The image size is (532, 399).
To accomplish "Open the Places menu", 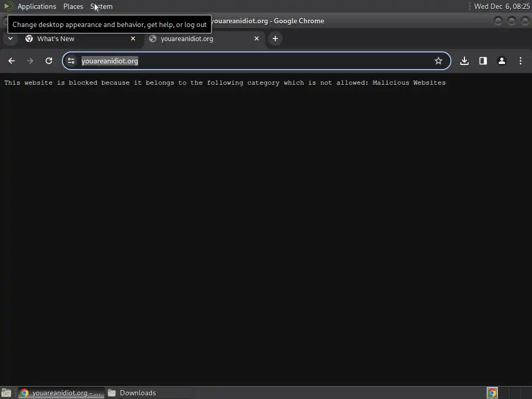I will pyautogui.click(x=73, y=6).
